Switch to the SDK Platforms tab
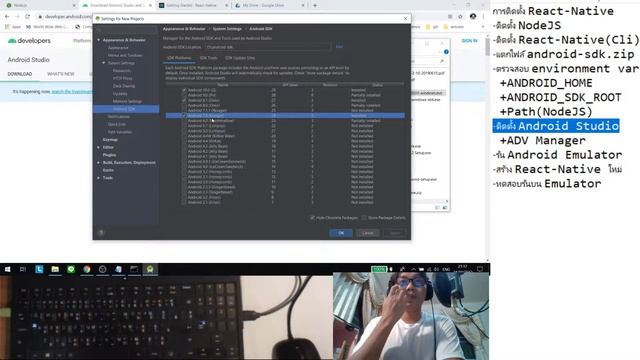Screen dimensions: 640x360 [179, 58]
